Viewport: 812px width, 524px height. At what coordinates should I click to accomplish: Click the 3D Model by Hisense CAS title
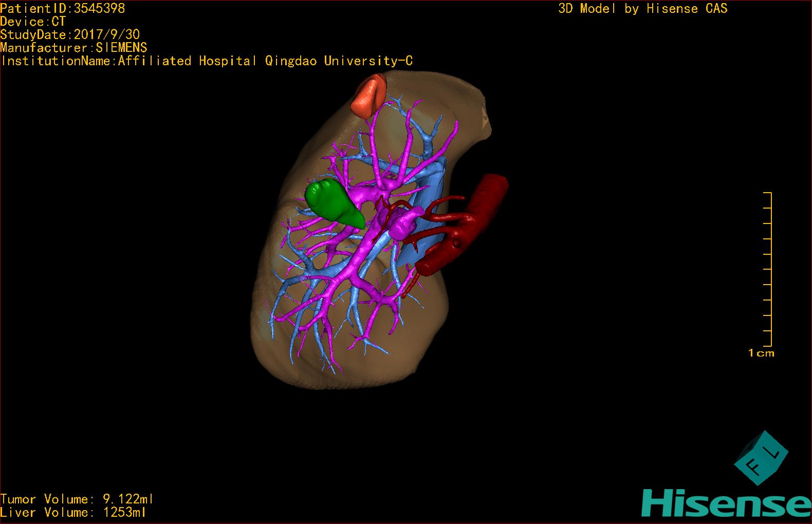pos(643,9)
